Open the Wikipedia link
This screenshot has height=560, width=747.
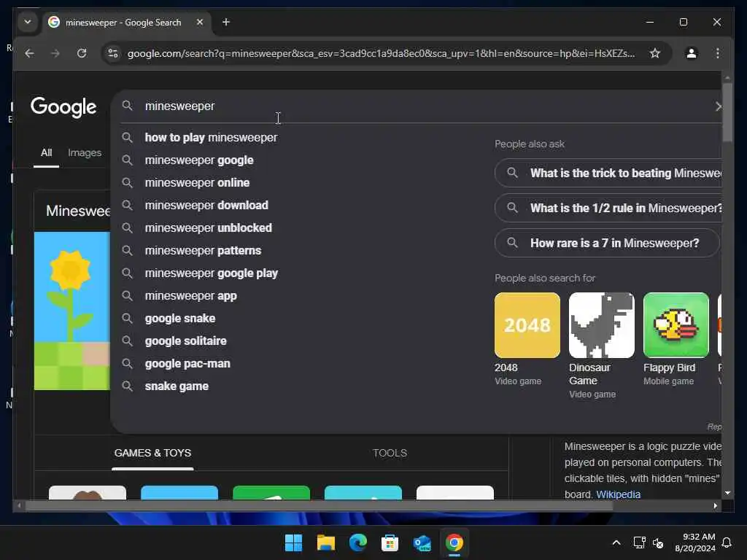pyautogui.click(x=618, y=494)
